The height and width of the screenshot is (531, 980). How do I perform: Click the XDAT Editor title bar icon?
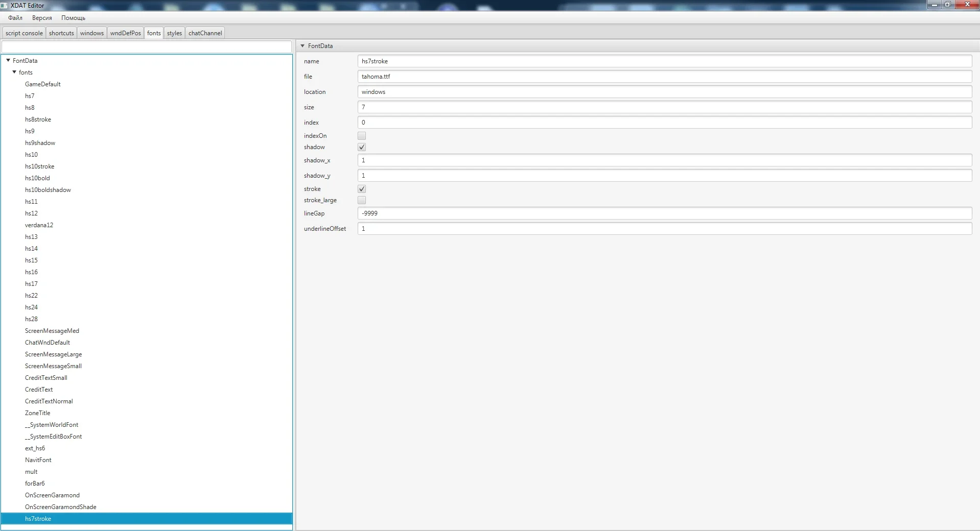5,5
